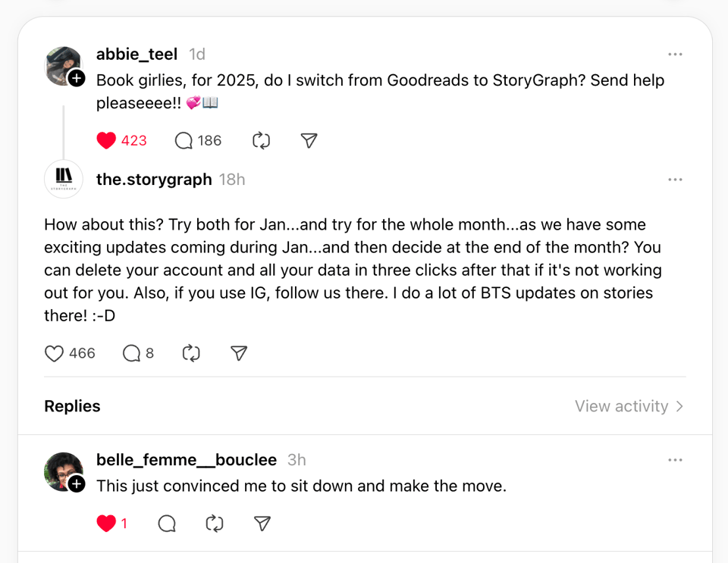Repost belle_femme__bouclee's reply

215,523
